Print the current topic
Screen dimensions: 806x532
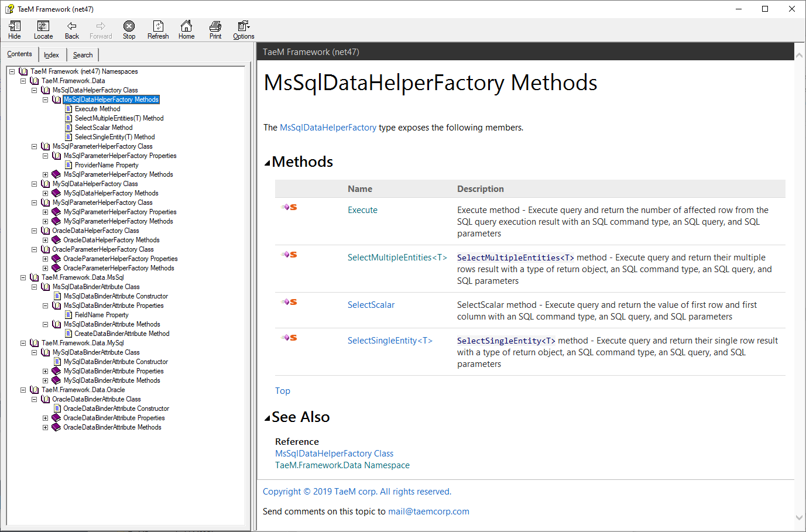coord(215,26)
